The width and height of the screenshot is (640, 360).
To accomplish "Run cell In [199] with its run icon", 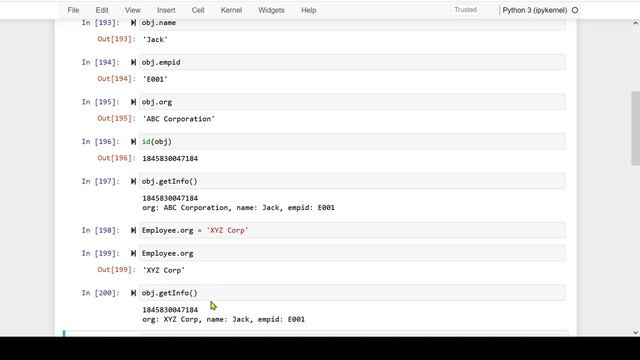I will [x=133, y=253].
